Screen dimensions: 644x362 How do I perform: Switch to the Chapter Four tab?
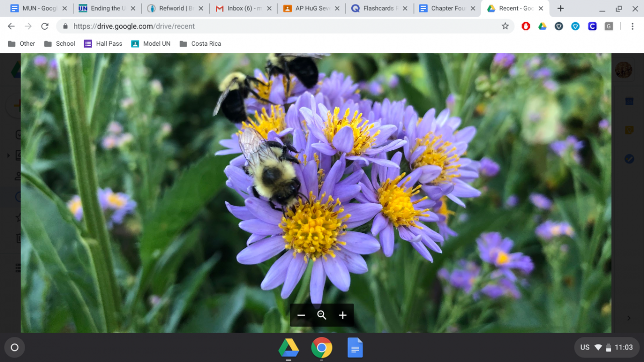[446, 9]
